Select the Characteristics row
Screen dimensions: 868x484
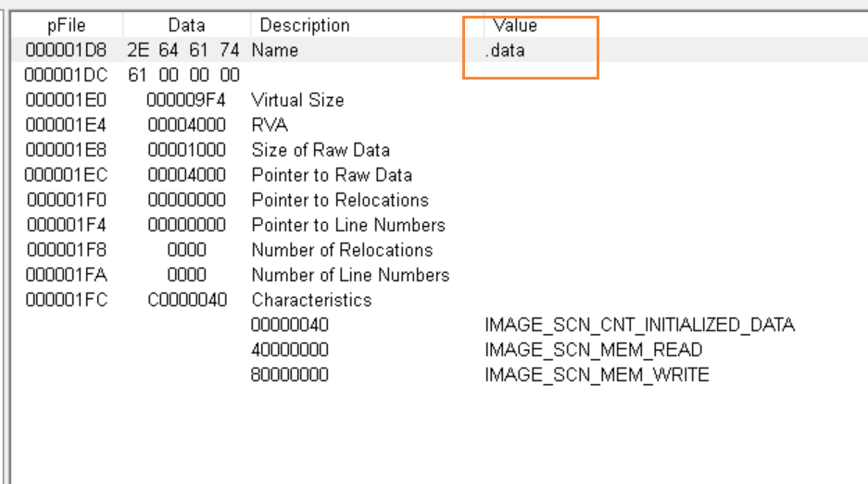point(439,300)
